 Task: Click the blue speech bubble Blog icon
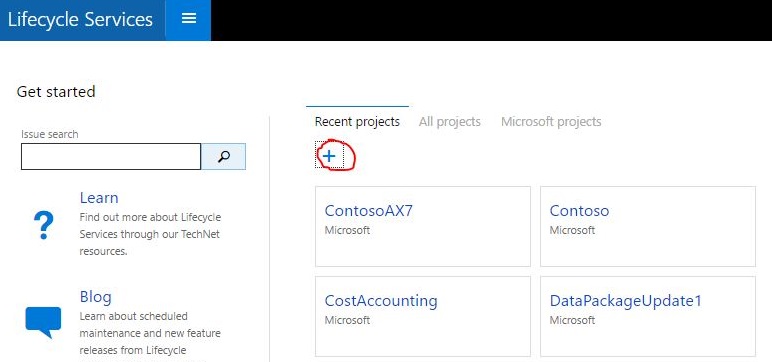pyautogui.click(x=43, y=322)
